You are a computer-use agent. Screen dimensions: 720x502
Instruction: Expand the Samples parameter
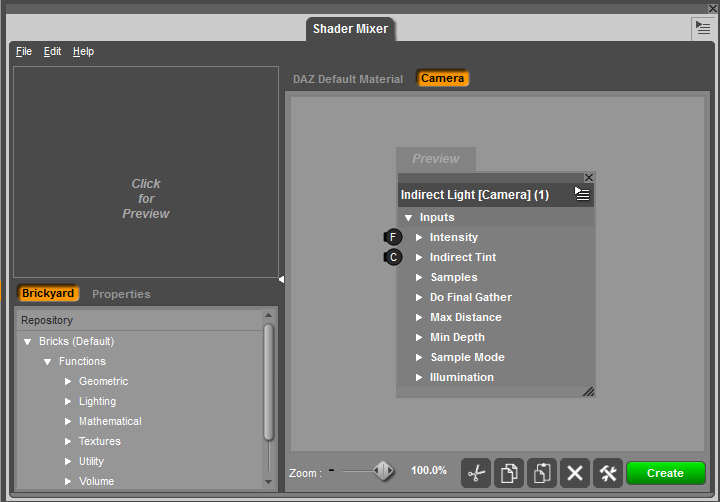[x=419, y=277]
